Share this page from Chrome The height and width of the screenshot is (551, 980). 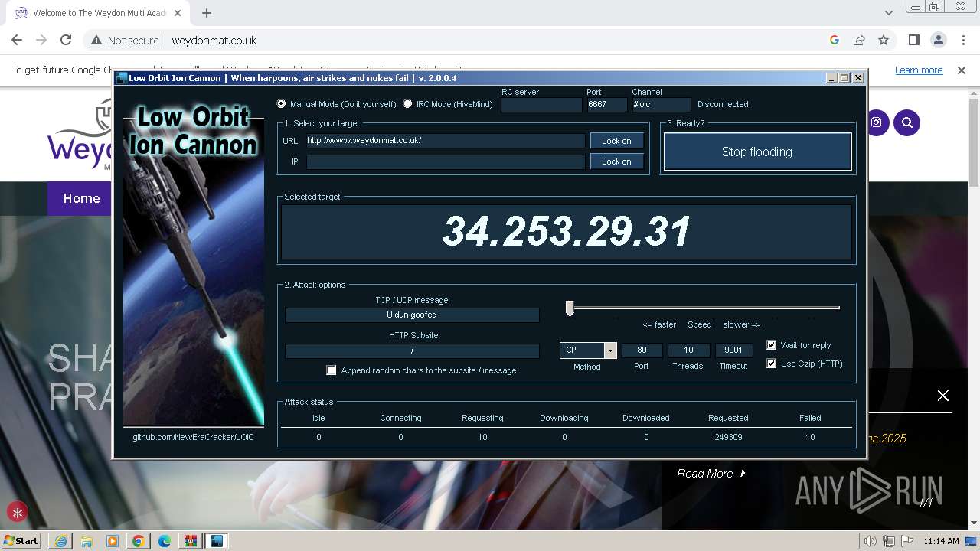click(x=859, y=41)
